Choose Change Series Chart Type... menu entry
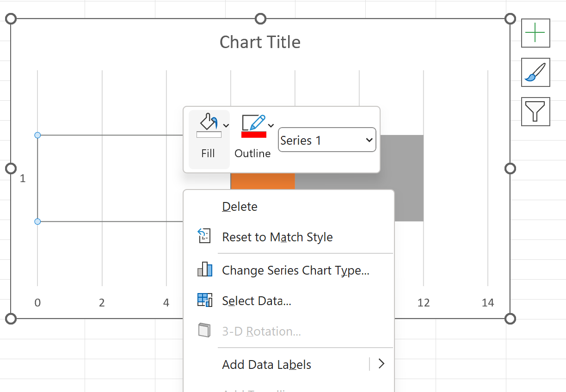Image resolution: width=566 pixels, height=392 pixels. tap(295, 270)
